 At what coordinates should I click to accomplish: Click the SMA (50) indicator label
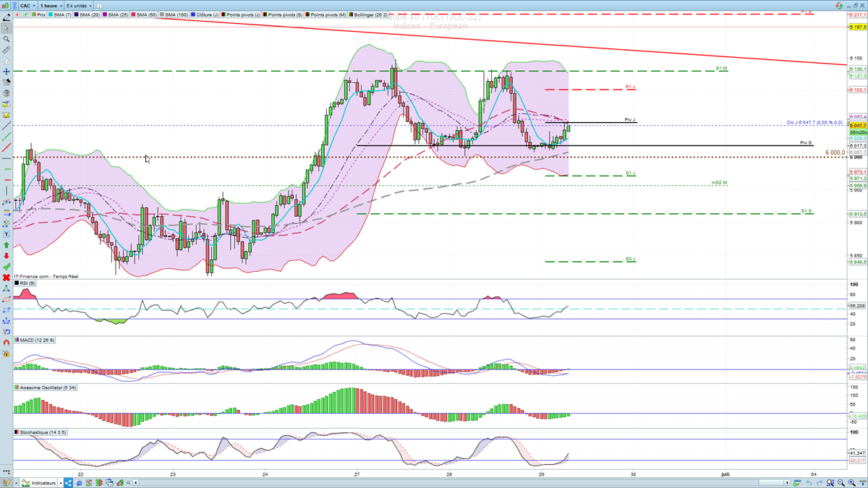(144, 14)
